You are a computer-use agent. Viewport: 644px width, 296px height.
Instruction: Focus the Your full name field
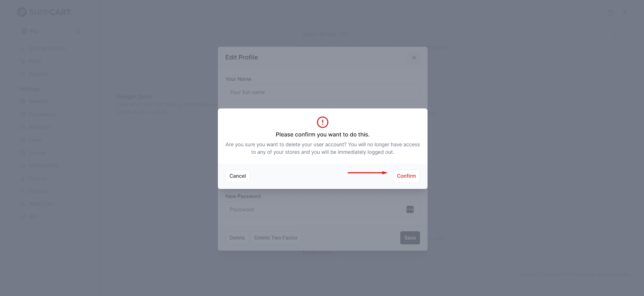click(x=322, y=92)
